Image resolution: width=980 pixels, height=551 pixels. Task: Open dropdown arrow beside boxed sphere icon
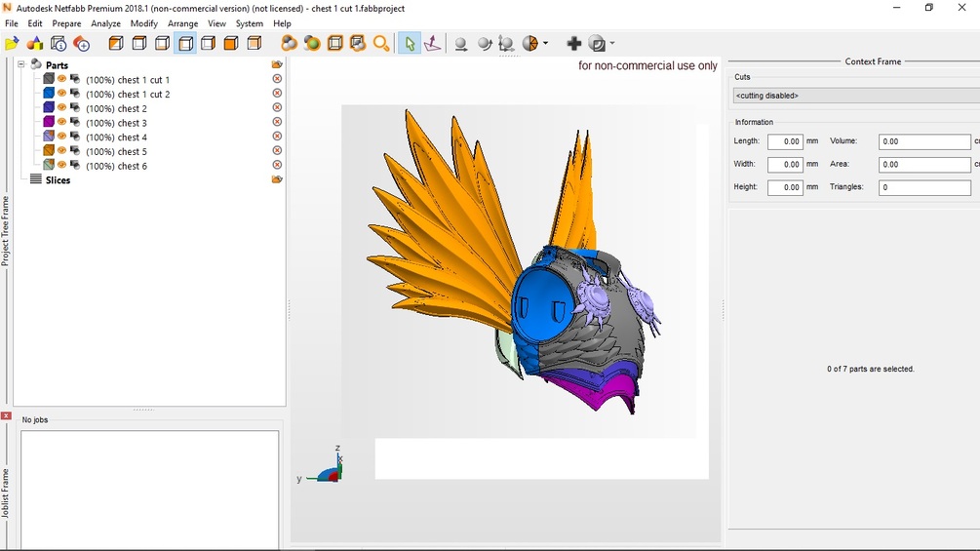pos(611,44)
